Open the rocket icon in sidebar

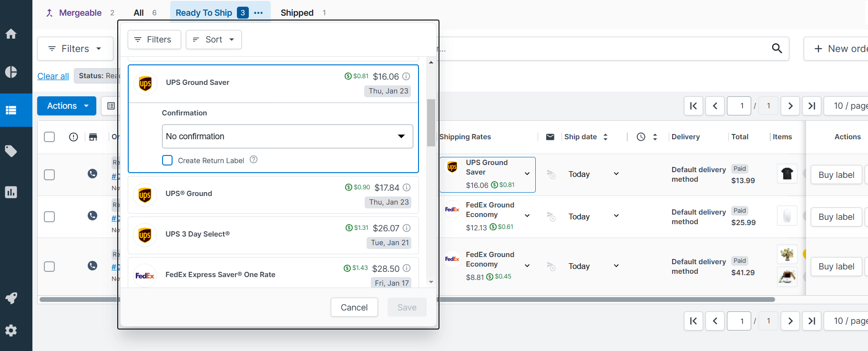click(x=11, y=298)
